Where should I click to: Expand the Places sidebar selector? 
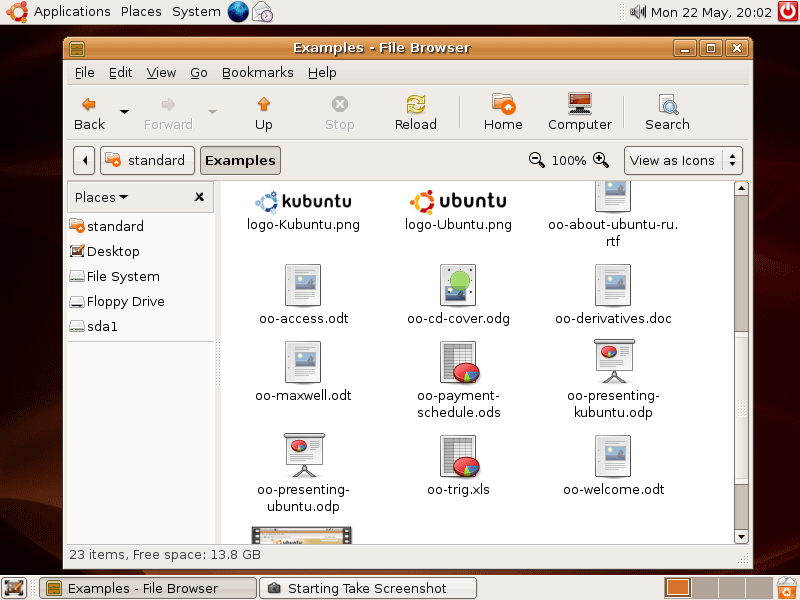[102, 197]
